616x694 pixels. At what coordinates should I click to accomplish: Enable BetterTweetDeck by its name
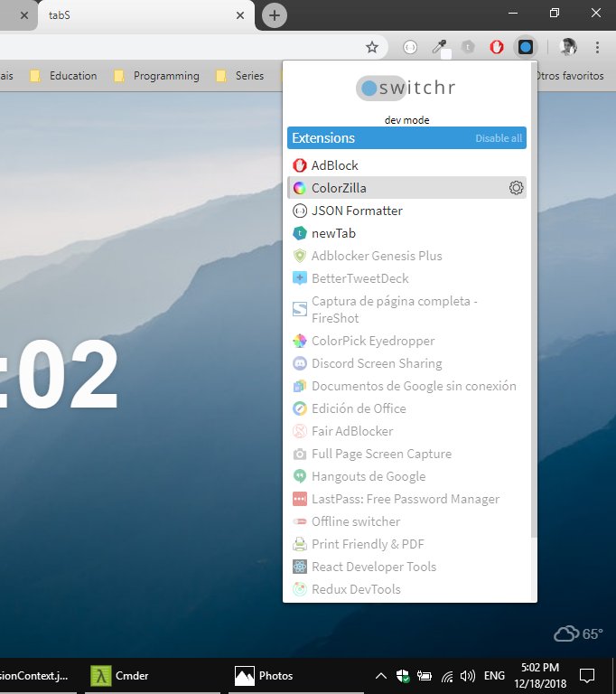(360, 278)
